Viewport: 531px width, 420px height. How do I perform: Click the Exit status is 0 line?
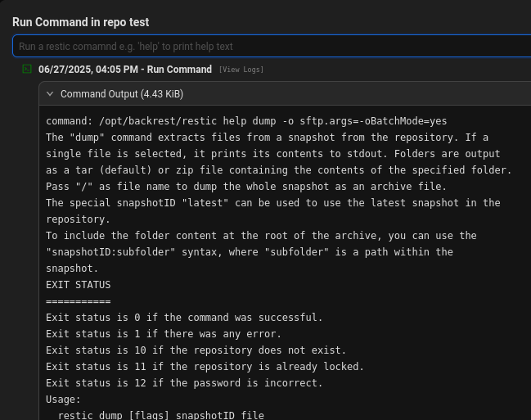[x=184, y=318]
